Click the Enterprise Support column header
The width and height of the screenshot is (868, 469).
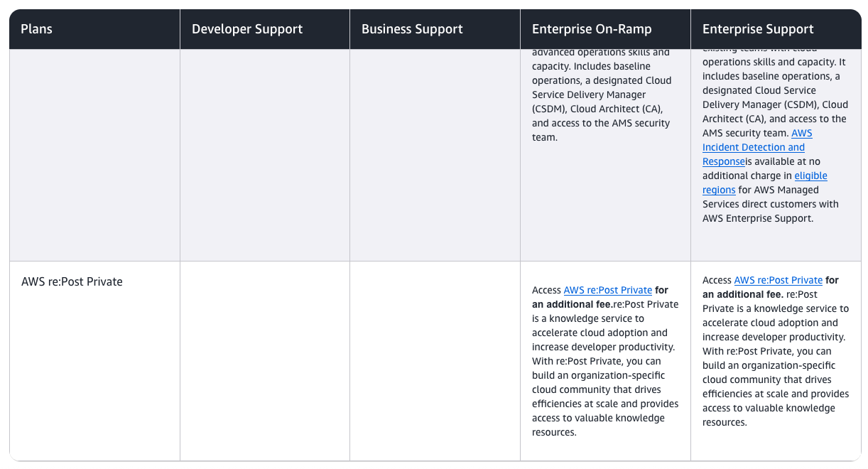pos(758,29)
